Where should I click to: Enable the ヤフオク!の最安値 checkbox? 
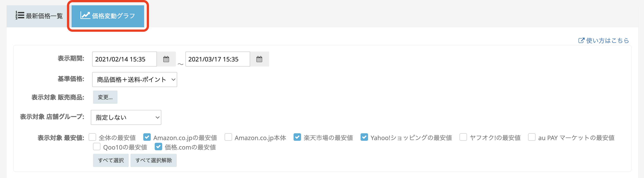click(x=463, y=137)
